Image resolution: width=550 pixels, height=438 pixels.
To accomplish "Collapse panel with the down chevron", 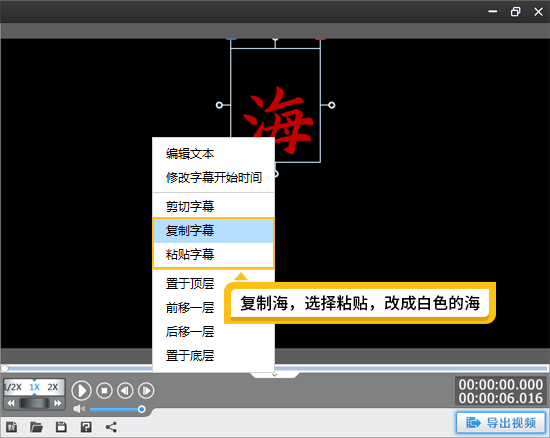I will pos(275,375).
